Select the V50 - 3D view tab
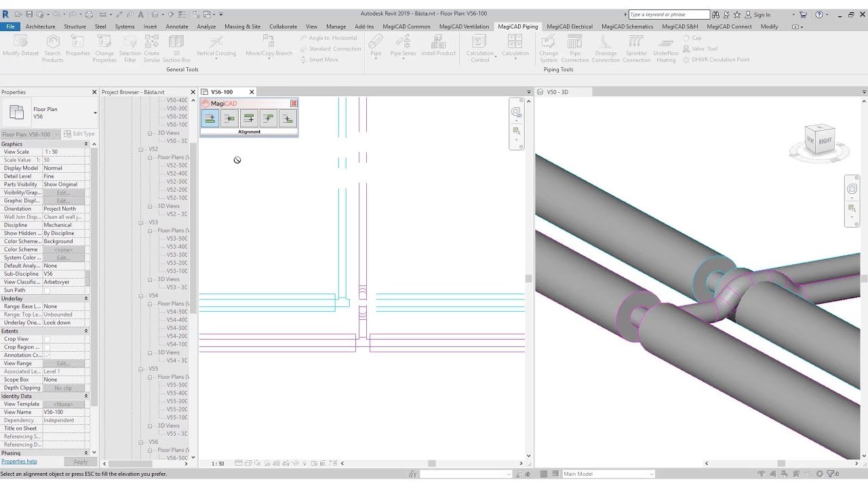This screenshot has width=868, height=488. [557, 91]
